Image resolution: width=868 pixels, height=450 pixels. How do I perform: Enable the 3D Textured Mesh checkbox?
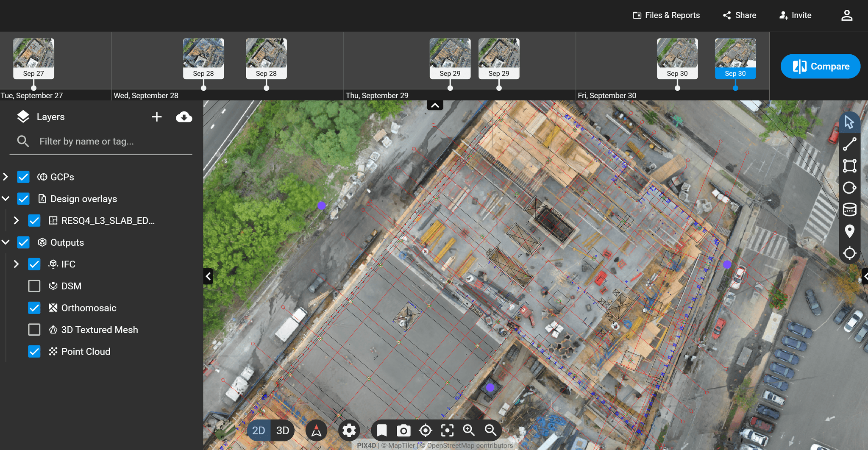coord(34,330)
